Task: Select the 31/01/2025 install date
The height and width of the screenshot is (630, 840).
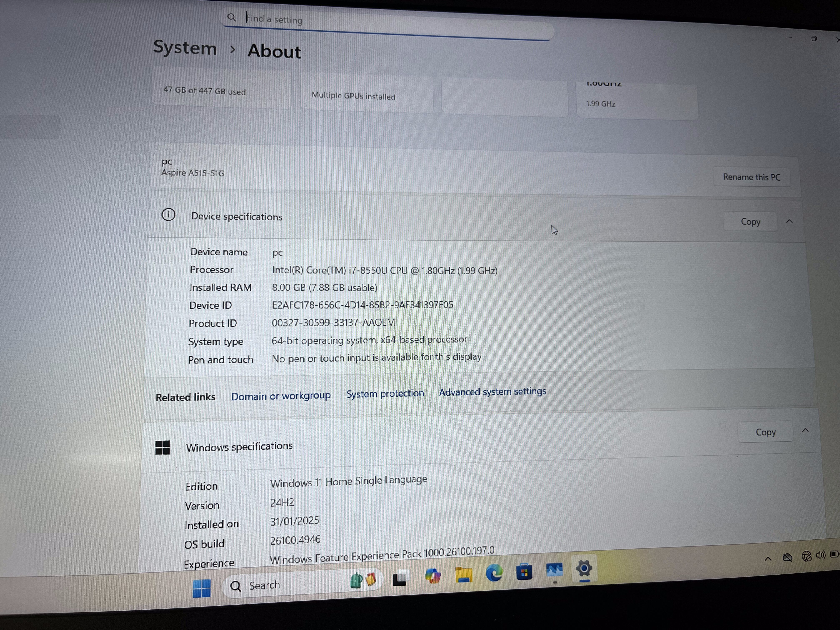Action: pos(295,521)
